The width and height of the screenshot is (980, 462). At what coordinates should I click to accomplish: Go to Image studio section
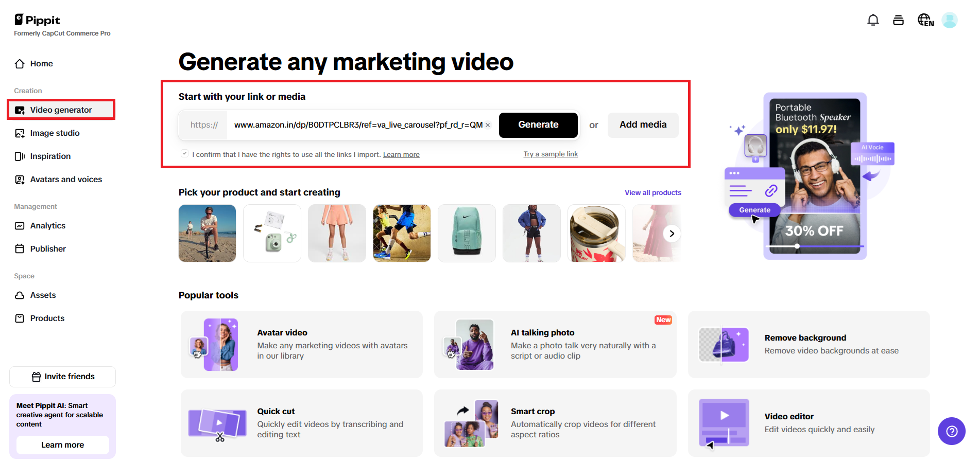(55, 133)
